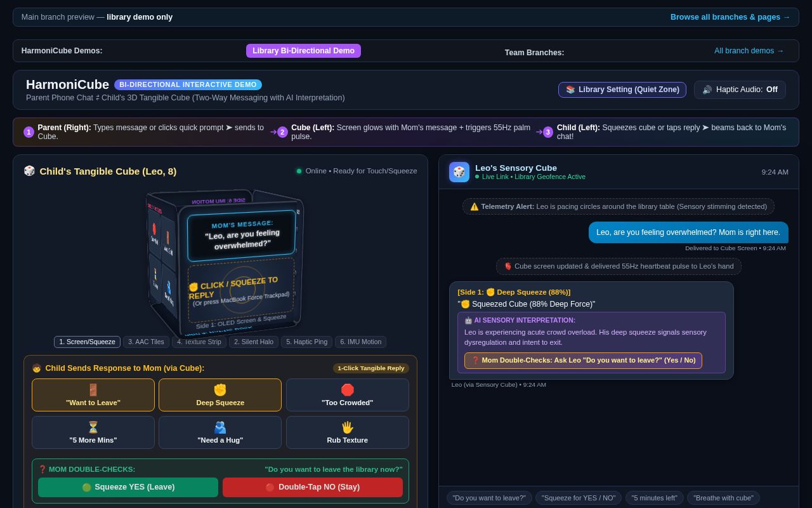Select 2. Silent Halo tab
Screen dimensions: 812x508
254,342
